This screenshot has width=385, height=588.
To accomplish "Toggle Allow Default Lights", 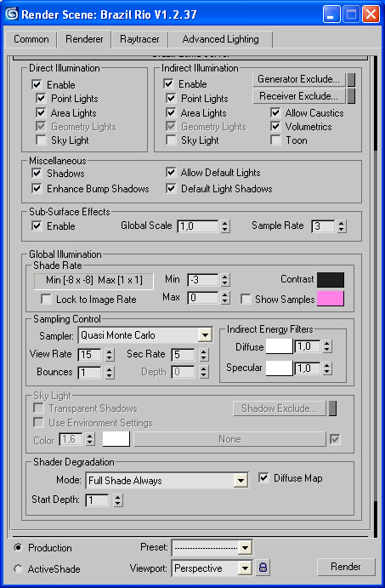I will click(x=171, y=173).
